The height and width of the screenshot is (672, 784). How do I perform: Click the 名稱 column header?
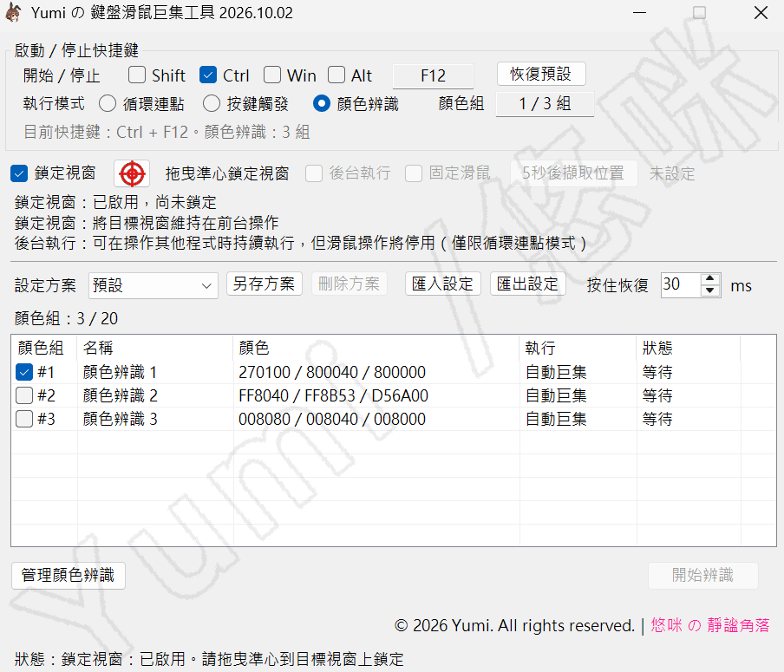pyautogui.click(x=155, y=348)
